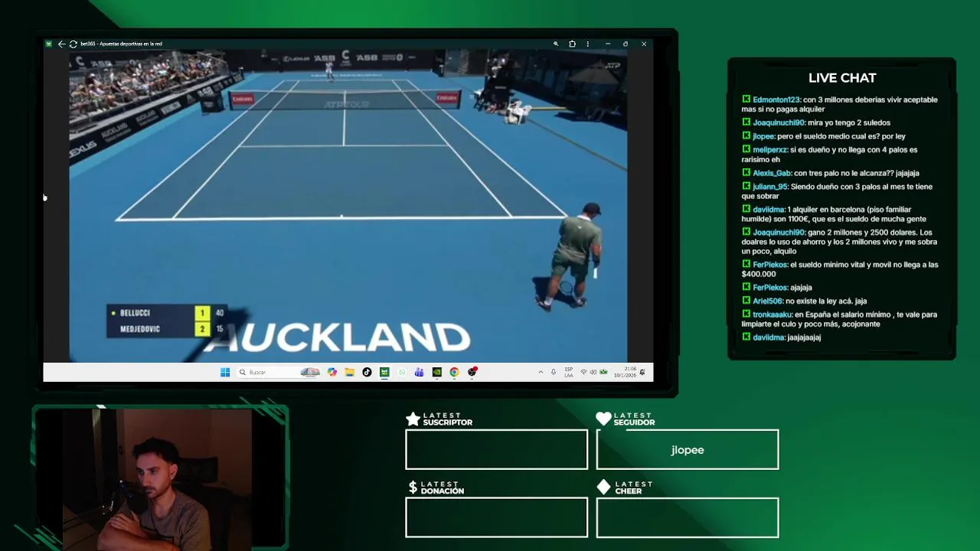Open the volume speaker tray icon
This screenshot has width=980, height=551.
click(x=593, y=372)
